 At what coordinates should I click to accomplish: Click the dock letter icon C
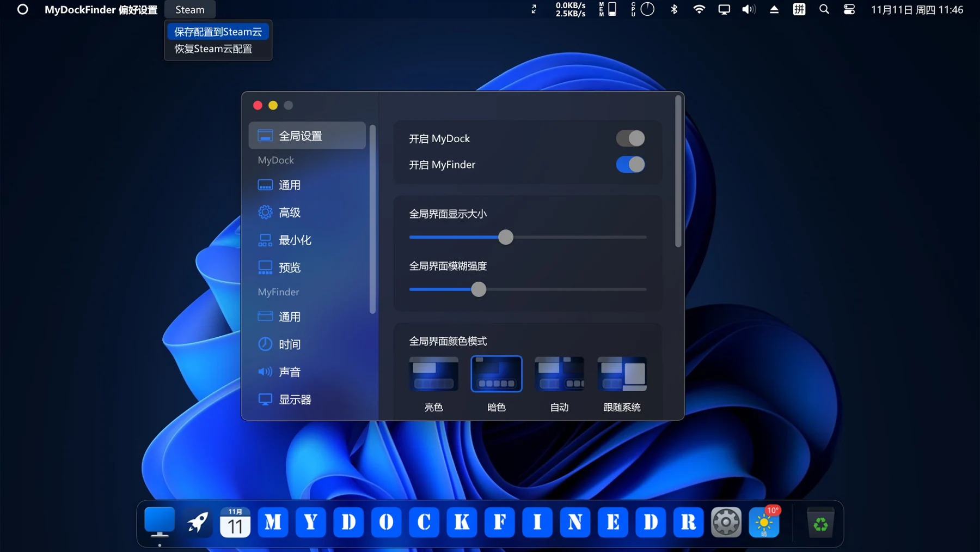pyautogui.click(x=424, y=523)
